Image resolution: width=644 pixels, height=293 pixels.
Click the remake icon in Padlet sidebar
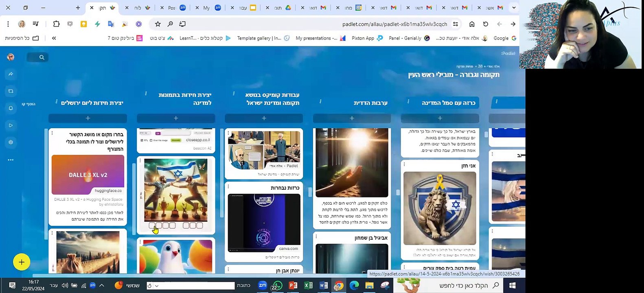(x=11, y=91)
